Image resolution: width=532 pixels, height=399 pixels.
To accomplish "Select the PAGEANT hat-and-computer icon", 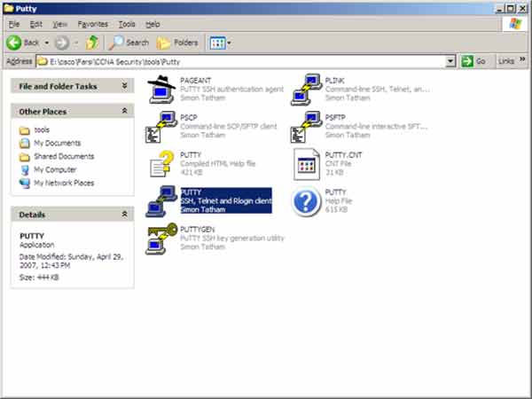I will [161, 90].
